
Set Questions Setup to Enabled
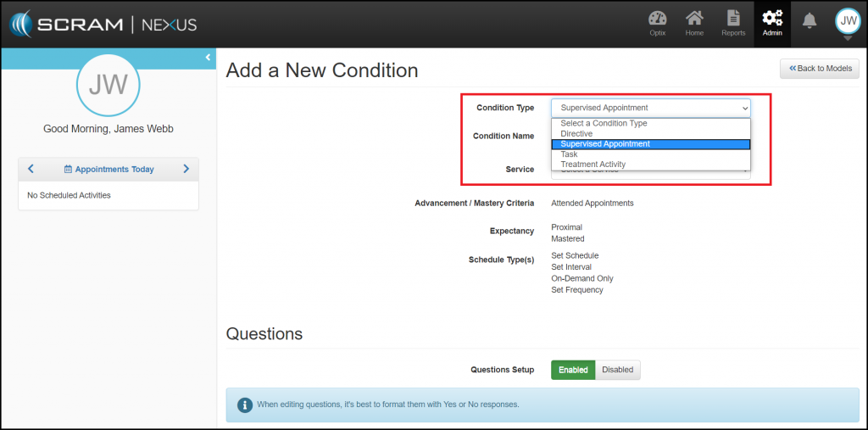pos(573,370)
